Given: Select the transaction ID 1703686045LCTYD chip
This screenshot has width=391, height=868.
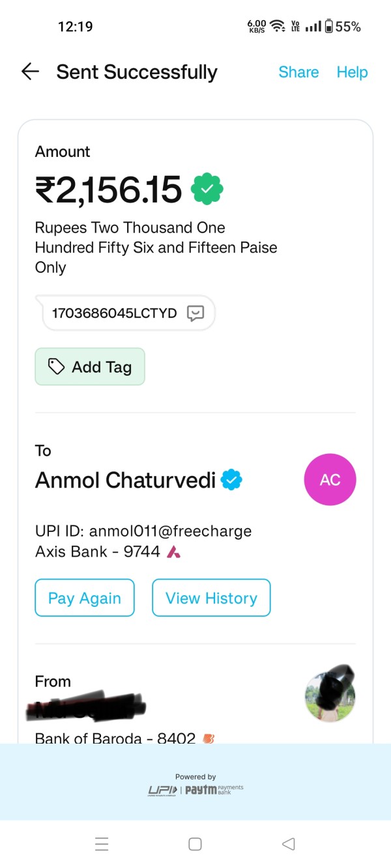Looking at the screenshot, I should 124,313.
